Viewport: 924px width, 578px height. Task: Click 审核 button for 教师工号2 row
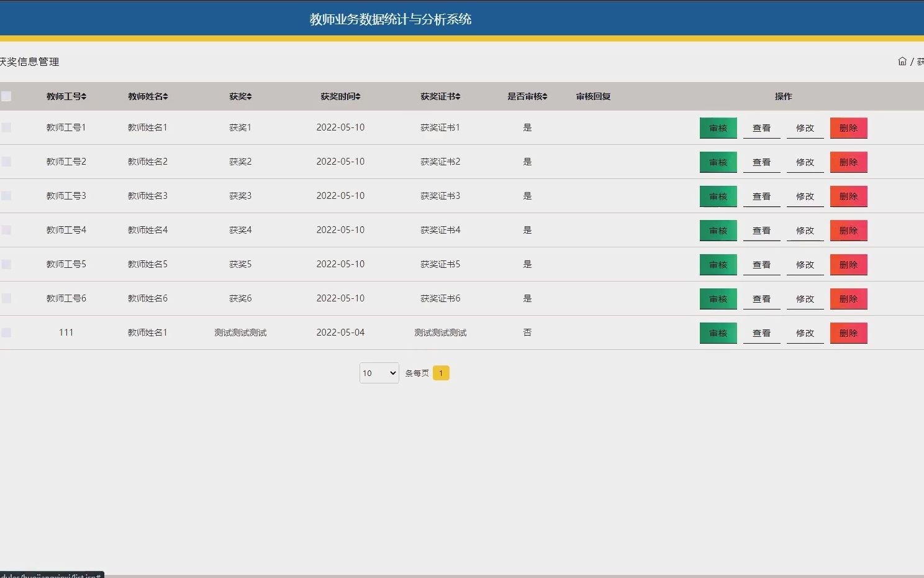coord(718,162)
